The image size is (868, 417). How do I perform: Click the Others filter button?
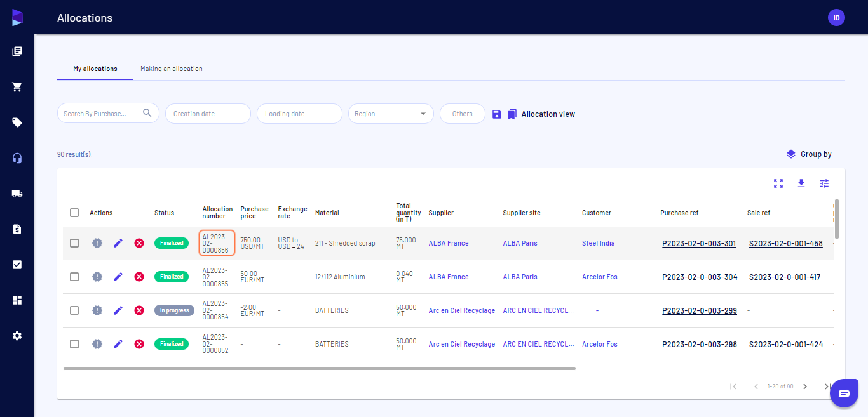point(463,114)
